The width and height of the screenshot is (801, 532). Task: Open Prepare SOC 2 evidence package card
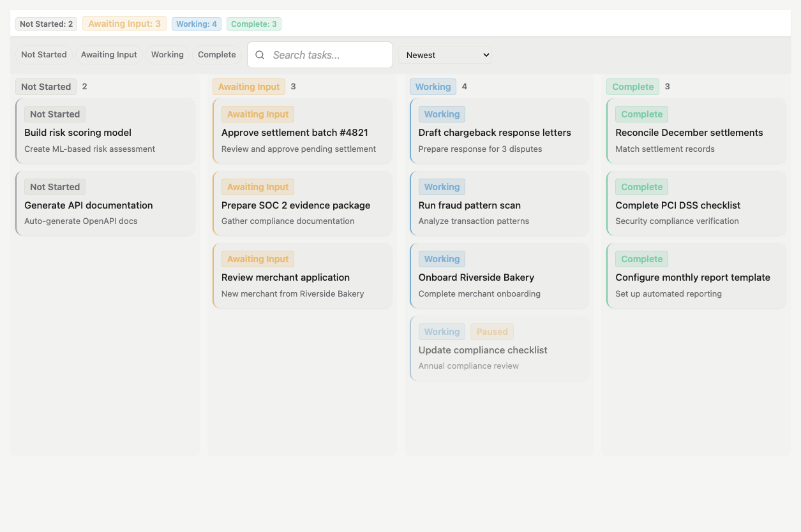click(302, 205)
